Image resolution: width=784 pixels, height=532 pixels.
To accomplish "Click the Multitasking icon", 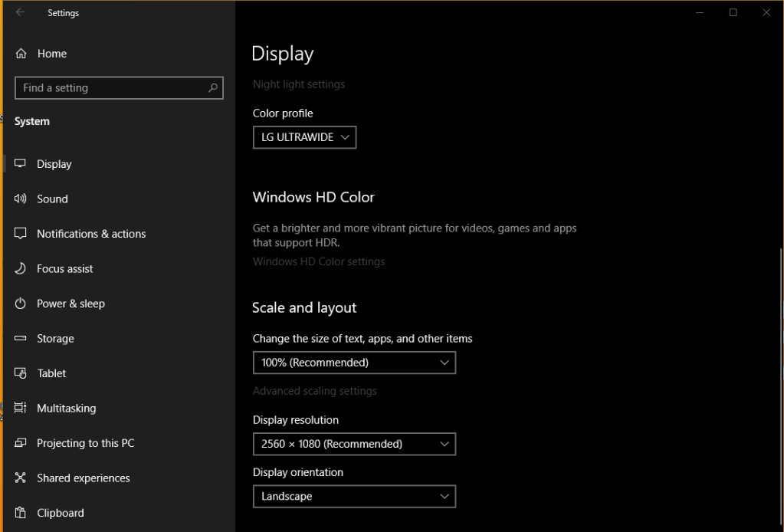I will [20, 408].
